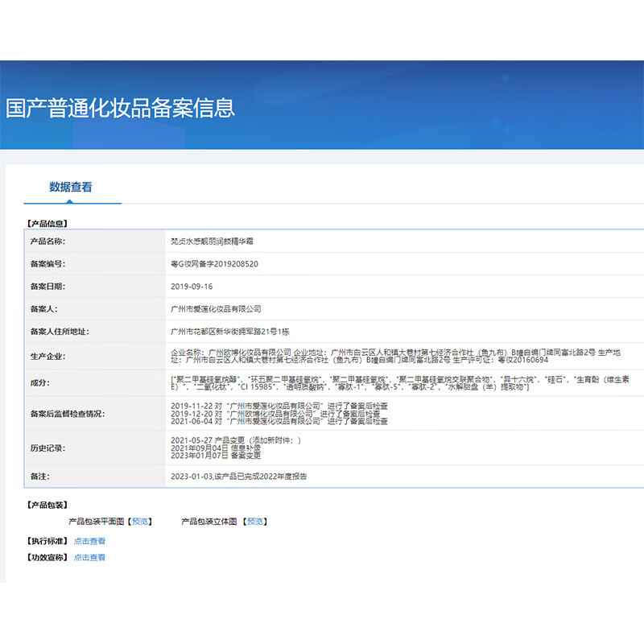Viewport: 644px width, 644px height.
Task: Click the 产品信息 section header
Action: point(45,224)
